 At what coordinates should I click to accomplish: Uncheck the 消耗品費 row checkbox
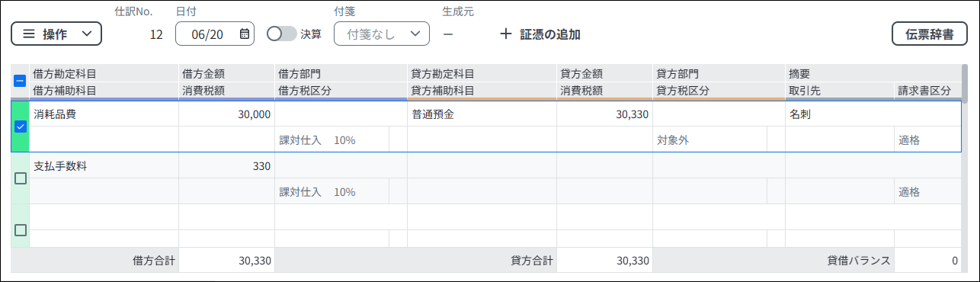tap(21, 127)
